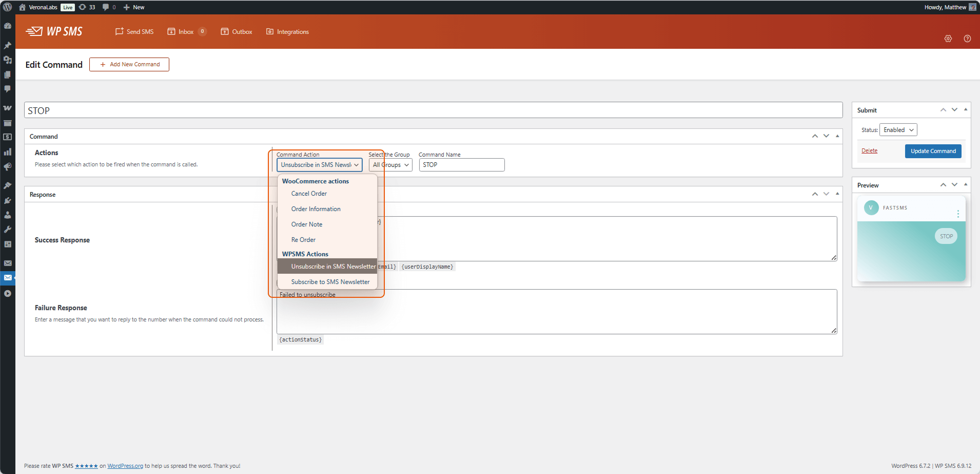Click the WP SMS logo
Viewport: 980px width, 474px height.
click(x=54, y=31)
